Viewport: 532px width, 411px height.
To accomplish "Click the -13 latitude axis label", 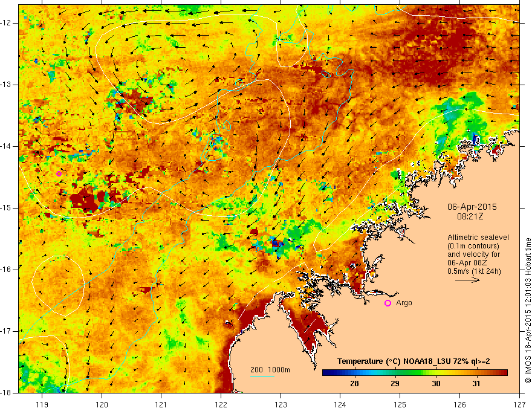I will click(x=6, y=85).
